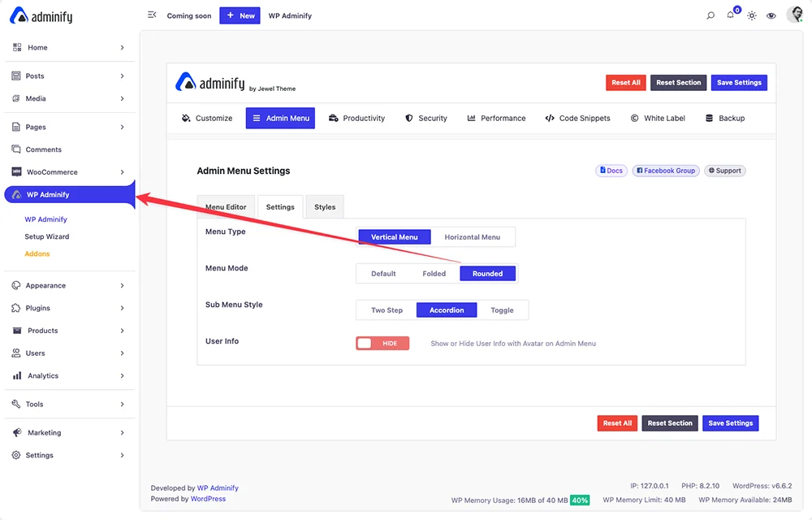The width and height of the screenshot is (812, 520).
Task: Open the Addons submenu item
Action: pos(37,253)
